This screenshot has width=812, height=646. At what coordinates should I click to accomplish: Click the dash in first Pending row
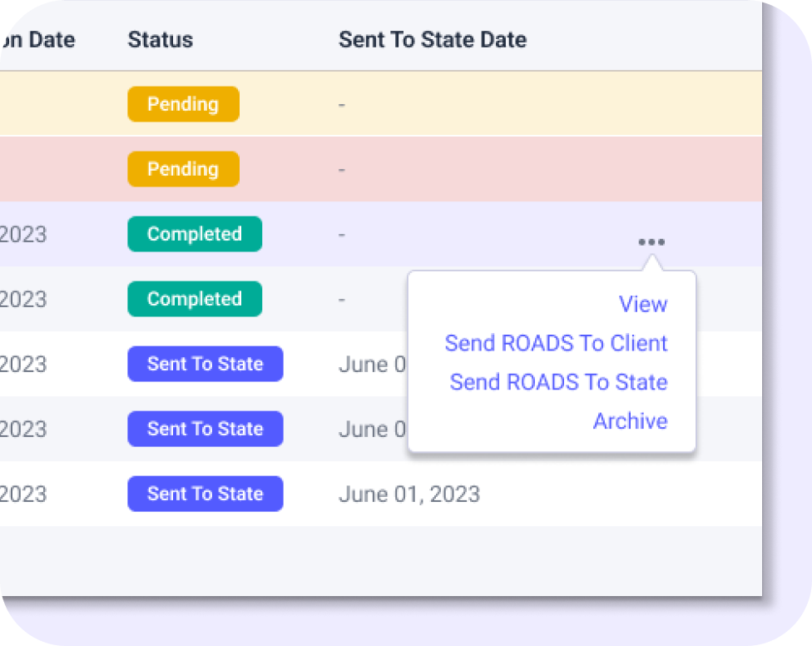(x=342, y=105)
